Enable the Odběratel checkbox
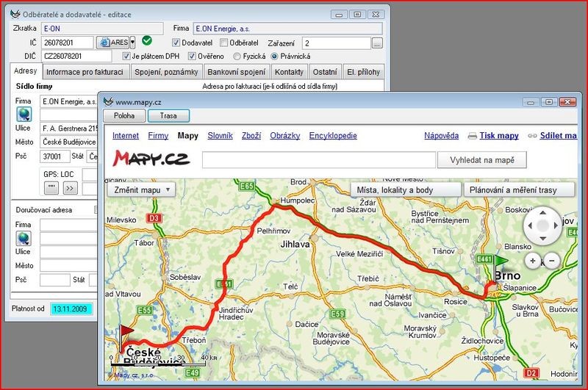The image size is (588, 390). pyautogui.click(x=224, y=43)
